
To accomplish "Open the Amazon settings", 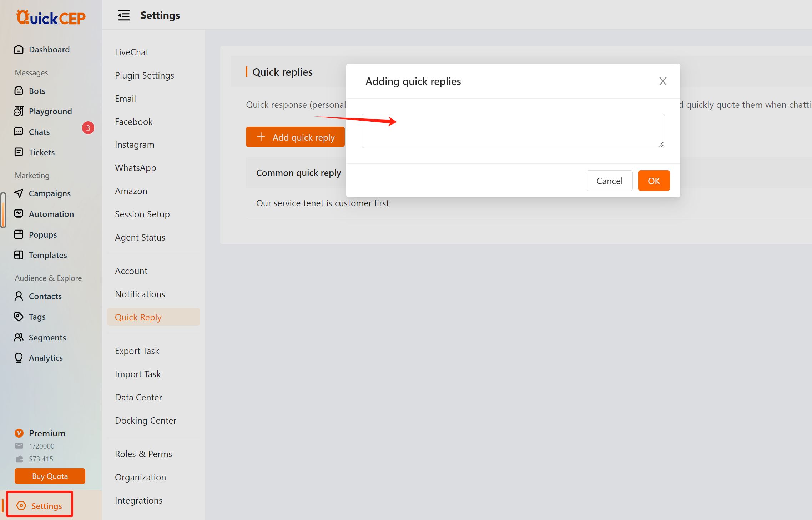I will click(131, 191).
